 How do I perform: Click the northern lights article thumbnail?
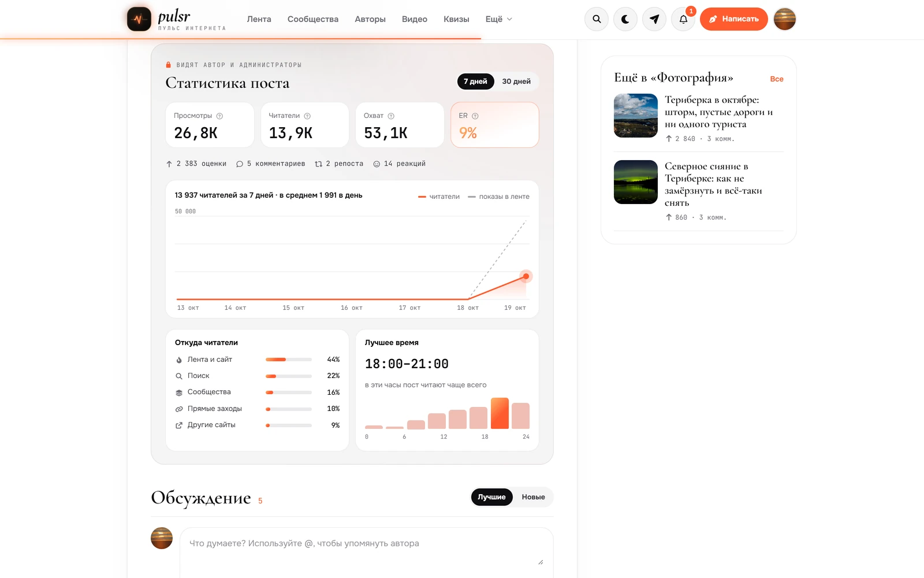(x=636, y=182)
